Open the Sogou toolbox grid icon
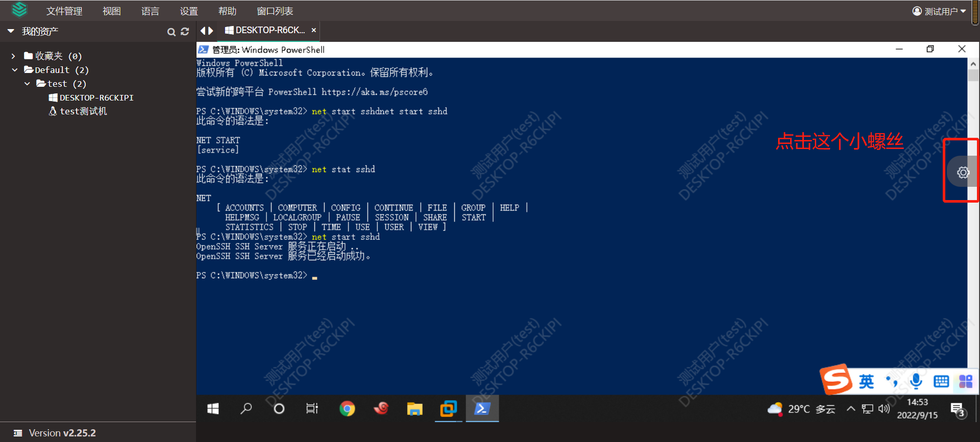The image size is (980, 442). [x=966, y=381]
